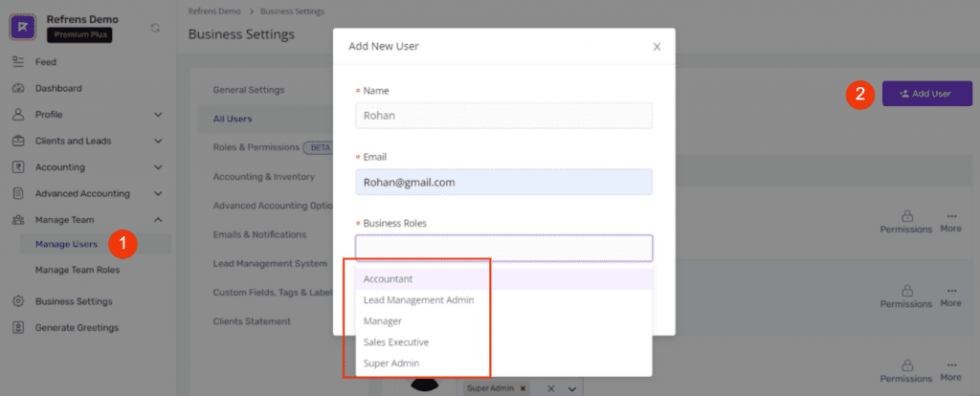
Task: Click the Accounting rupee icon
Action: [x=18, y=166]
